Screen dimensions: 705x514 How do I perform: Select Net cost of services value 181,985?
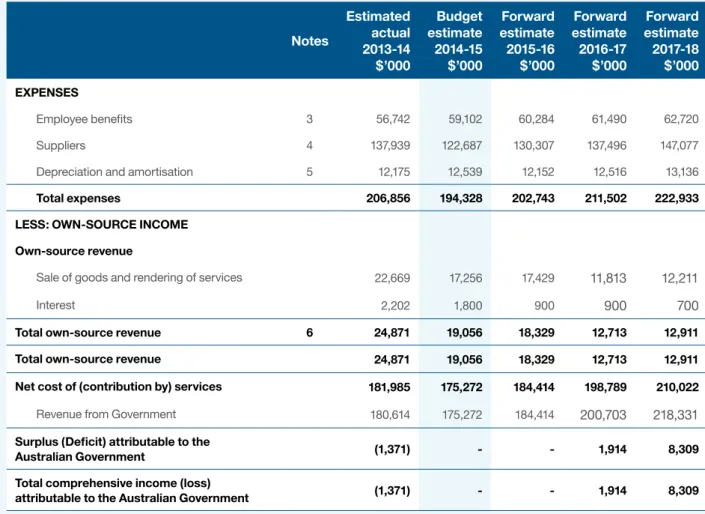(389, 387)
